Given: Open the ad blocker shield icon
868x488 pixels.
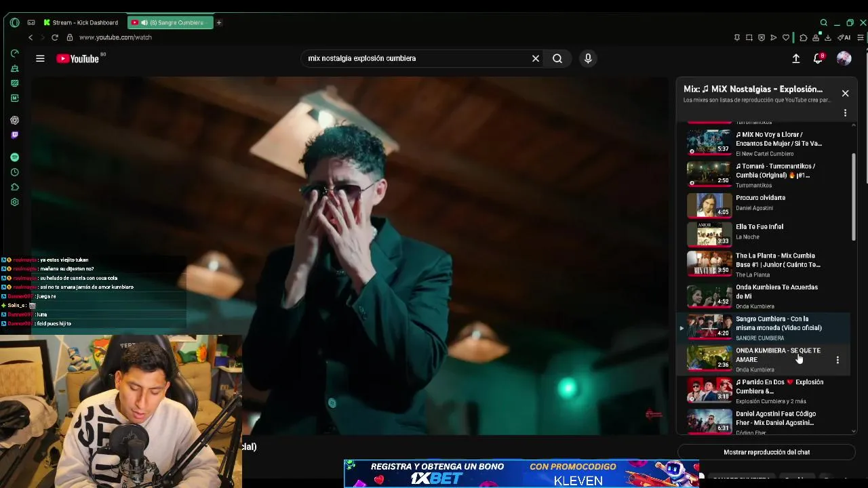Looking at the screenshot, I should (762, 37).
